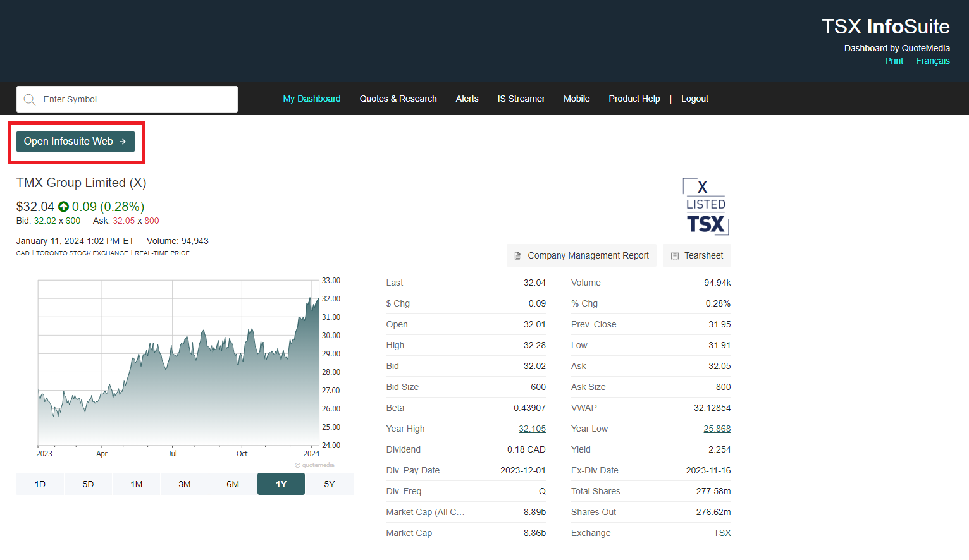Switch chart to 1M range
Screen dimensions: 969x560
[137, 484]
